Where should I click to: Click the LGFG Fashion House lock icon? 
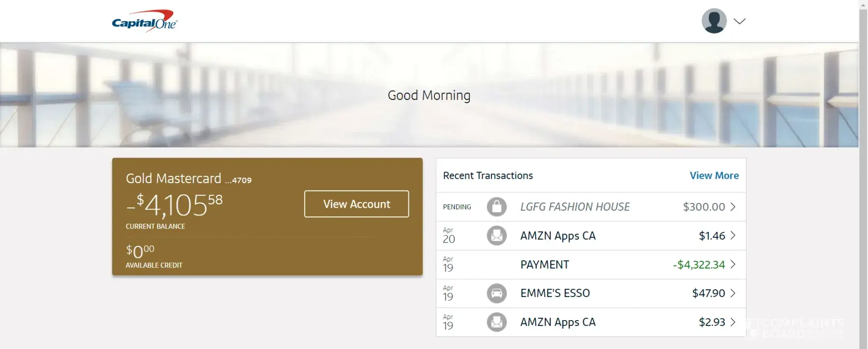497,207
